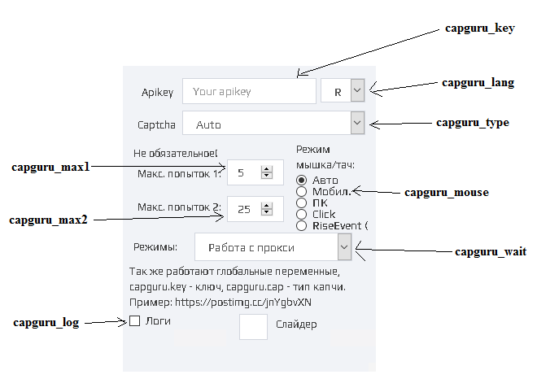Click the white Слайдер box
Screen dimensions: 537x392
[x=253, y=327]
